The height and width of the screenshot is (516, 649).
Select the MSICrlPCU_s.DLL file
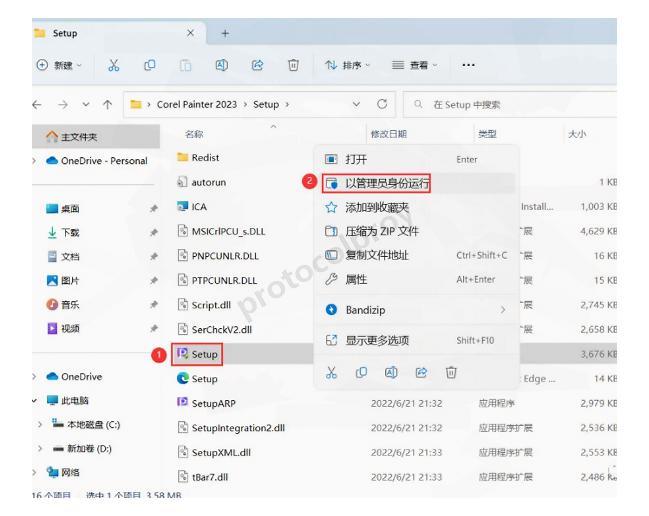click(x=221, y=231)
